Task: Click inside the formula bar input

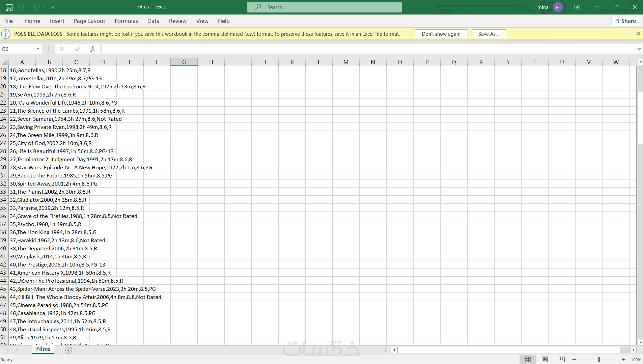Action: tap(369, 49)
